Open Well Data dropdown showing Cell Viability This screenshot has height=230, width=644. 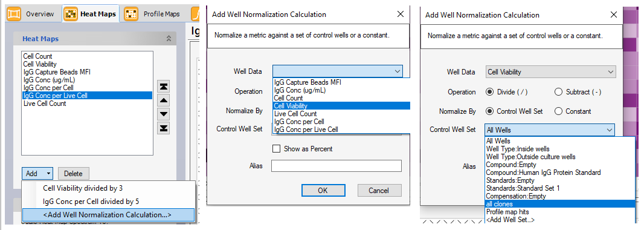coord(551,72)
